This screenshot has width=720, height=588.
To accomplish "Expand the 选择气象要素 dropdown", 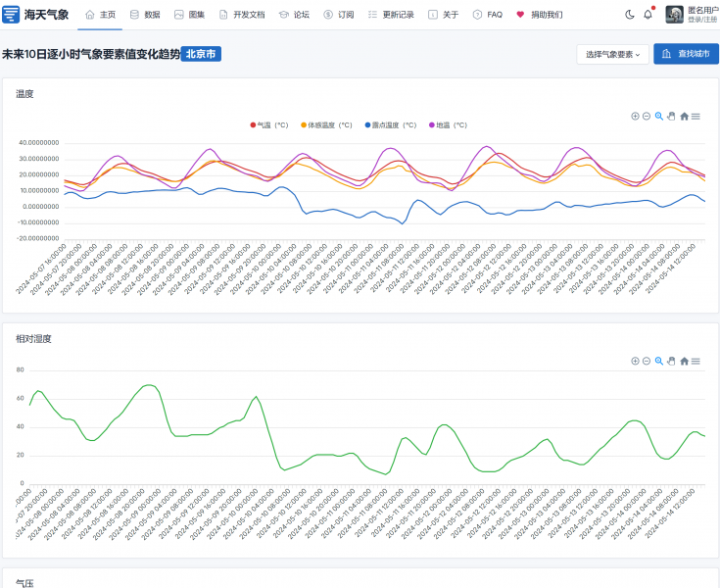I will point(612,54).
